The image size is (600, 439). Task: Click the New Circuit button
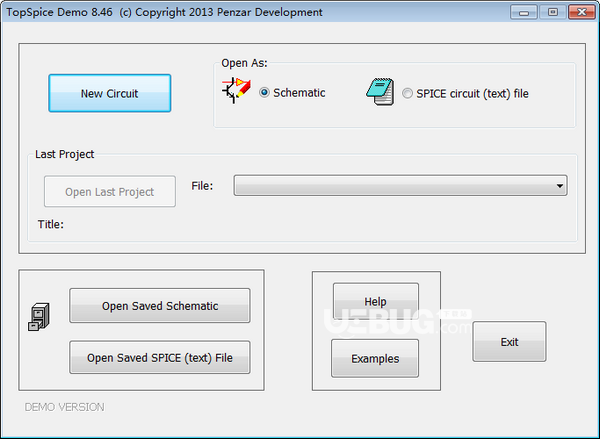[110, 93]
